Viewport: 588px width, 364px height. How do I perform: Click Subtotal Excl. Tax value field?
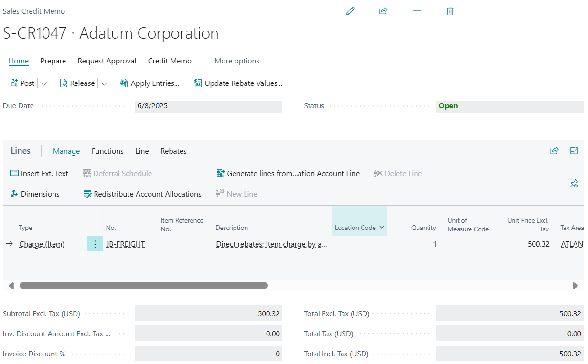point(208,313)
